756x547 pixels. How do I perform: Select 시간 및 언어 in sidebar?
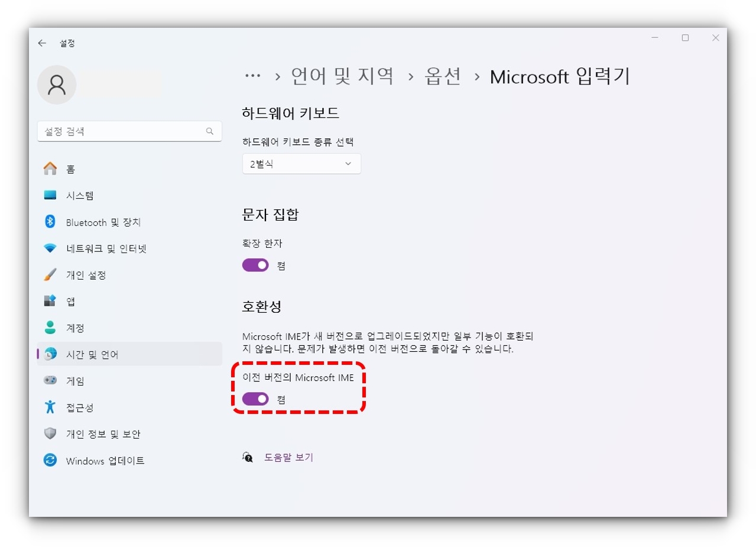pos(129,354)
